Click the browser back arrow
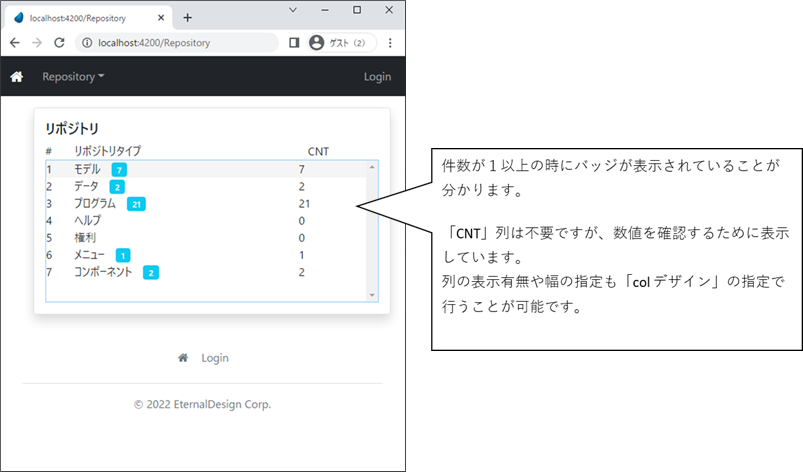Viewport: 803px width, 472px height. [x=15, y=43]
